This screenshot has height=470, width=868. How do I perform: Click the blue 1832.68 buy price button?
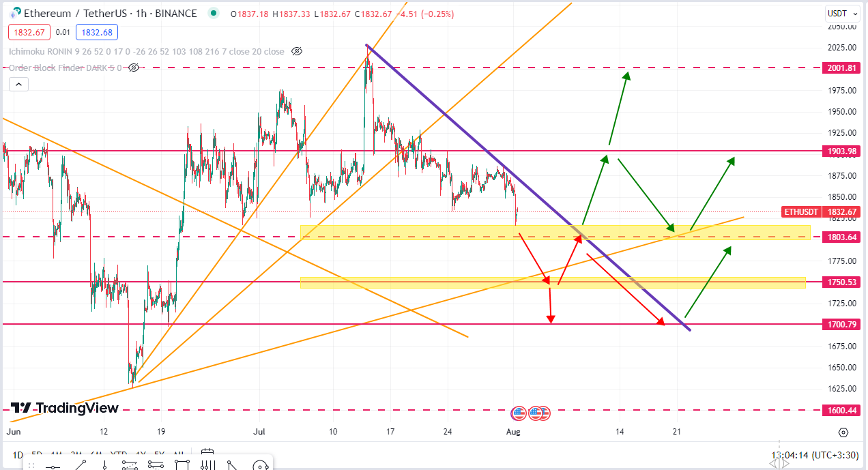coord(98,31)
